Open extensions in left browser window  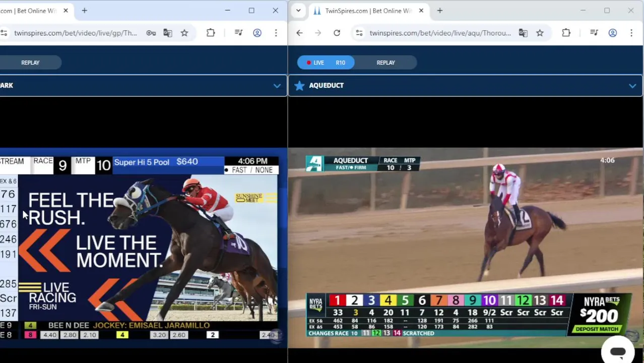point(211,33)
